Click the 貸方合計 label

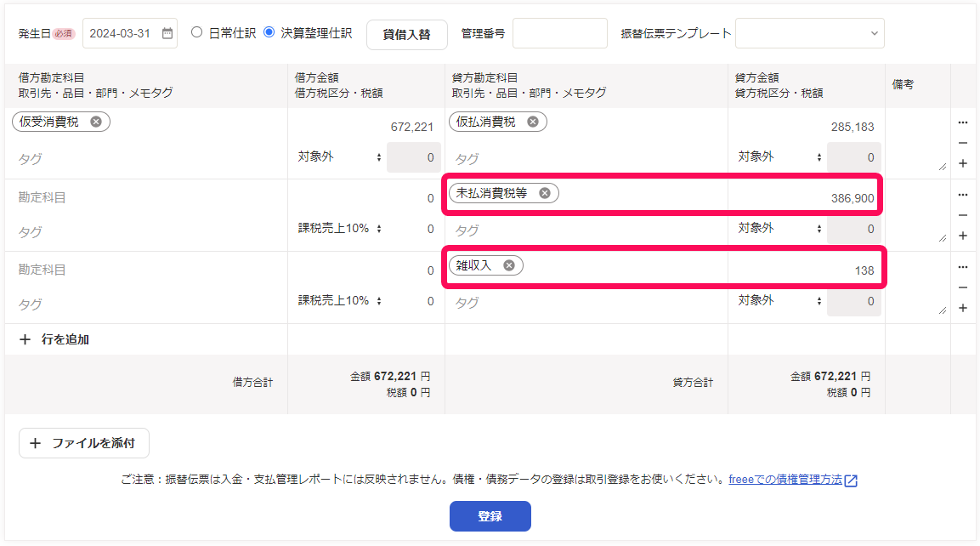(x=693, y=383)
